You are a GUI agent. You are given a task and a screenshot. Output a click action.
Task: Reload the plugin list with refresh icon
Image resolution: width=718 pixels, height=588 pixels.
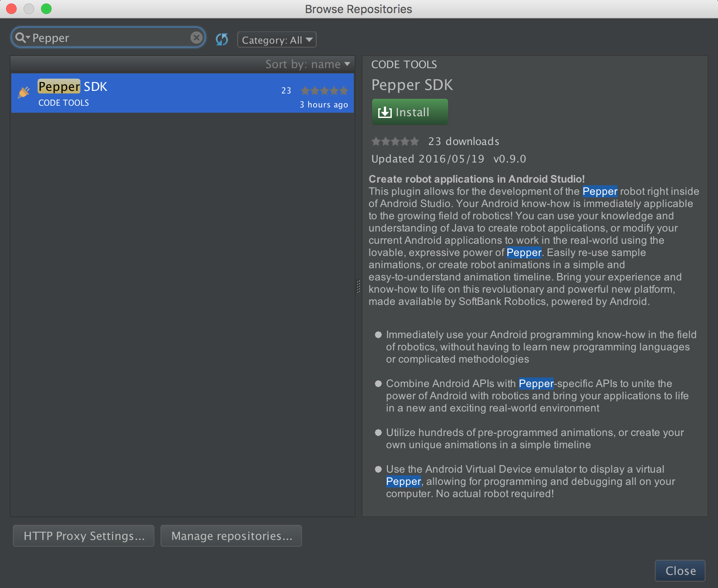222,40
